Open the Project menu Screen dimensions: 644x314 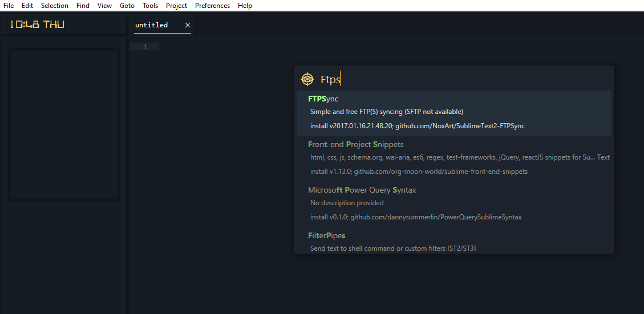177,6
